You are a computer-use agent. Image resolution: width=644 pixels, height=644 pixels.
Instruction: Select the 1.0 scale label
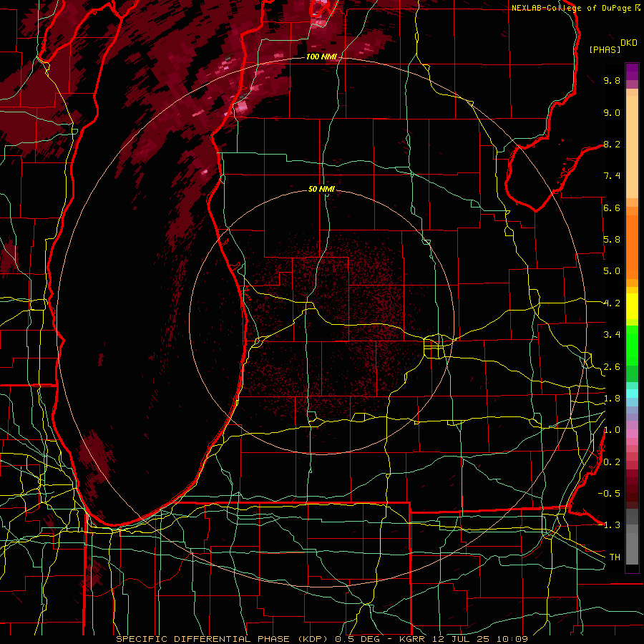click(612, 431)
